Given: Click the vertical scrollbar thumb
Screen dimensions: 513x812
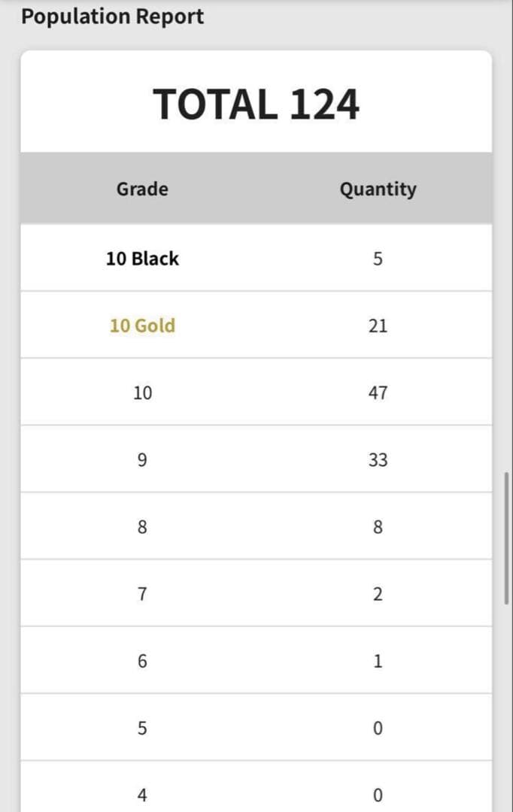Looking at the screenshot, I should tap(507, 538).
